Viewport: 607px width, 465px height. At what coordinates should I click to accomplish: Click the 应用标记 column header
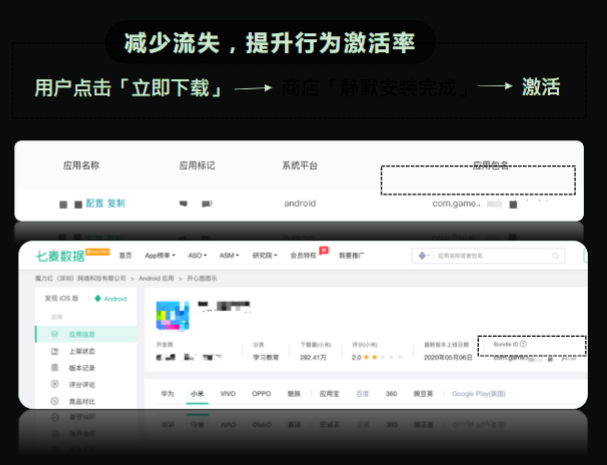[x=197, y=166]
